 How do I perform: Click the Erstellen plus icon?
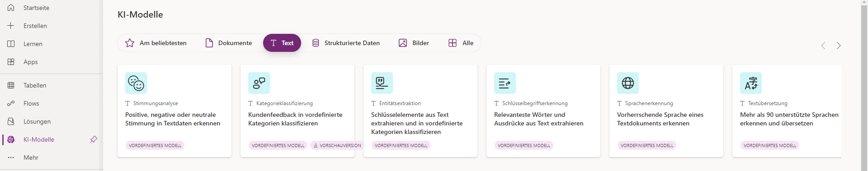pyautogui.click(x=11, y=26)
